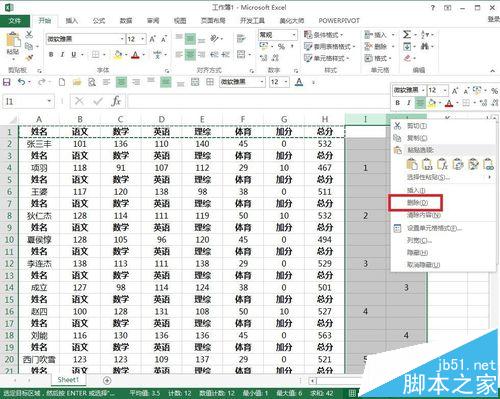This screenshot has width=500, height=399.
Task: Select 隐藏(H) in the context menu
Action: [x=417, y=253]
